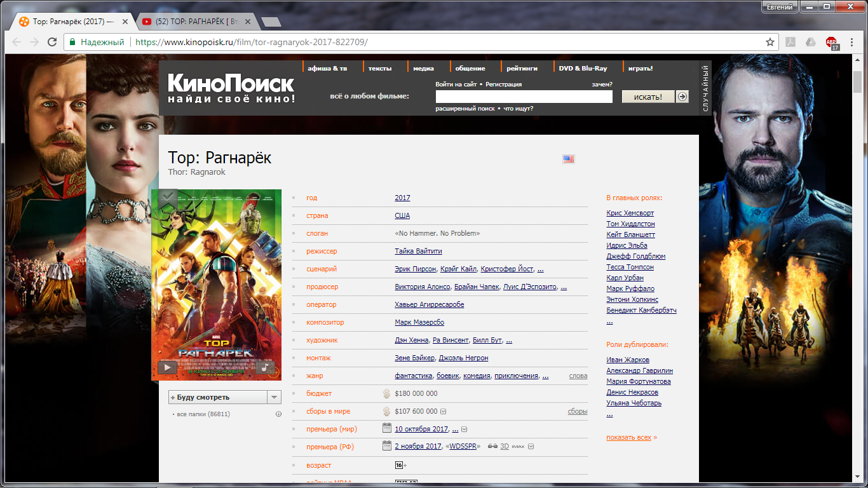Click the Thor: Ragnarok poster image
This screenshot has width=868, height=488.
point(216,285)
